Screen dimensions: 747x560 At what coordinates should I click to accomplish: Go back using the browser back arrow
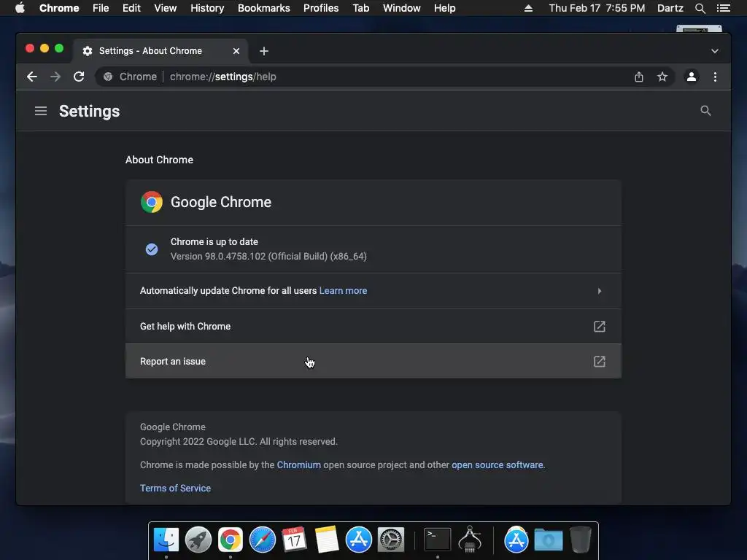[x=32, y=77]
